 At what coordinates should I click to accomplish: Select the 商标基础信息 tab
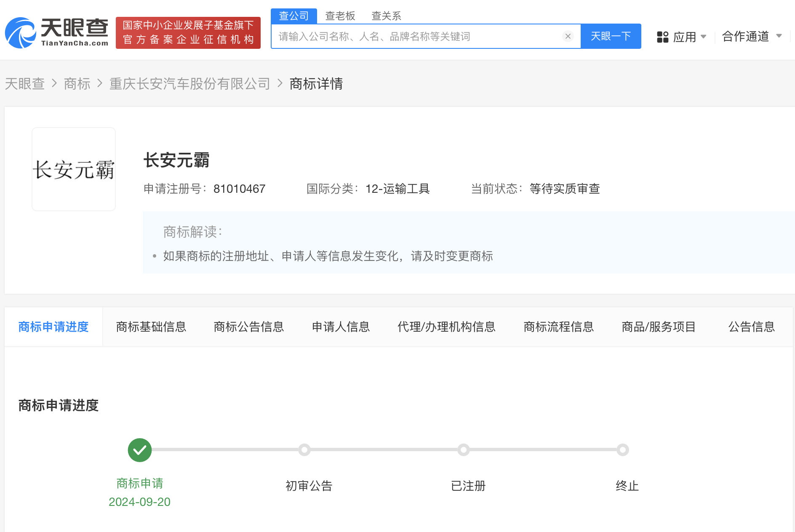click(x=152, y=327)
